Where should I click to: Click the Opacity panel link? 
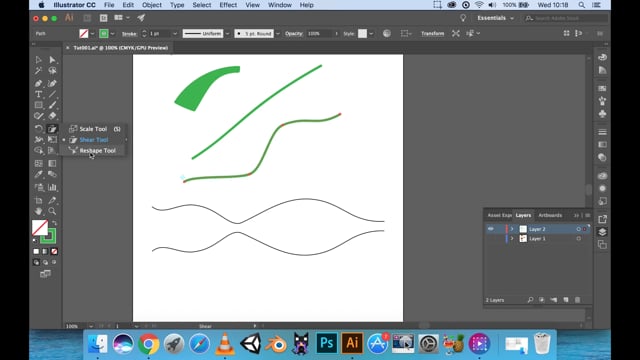(x=294, y=34)
